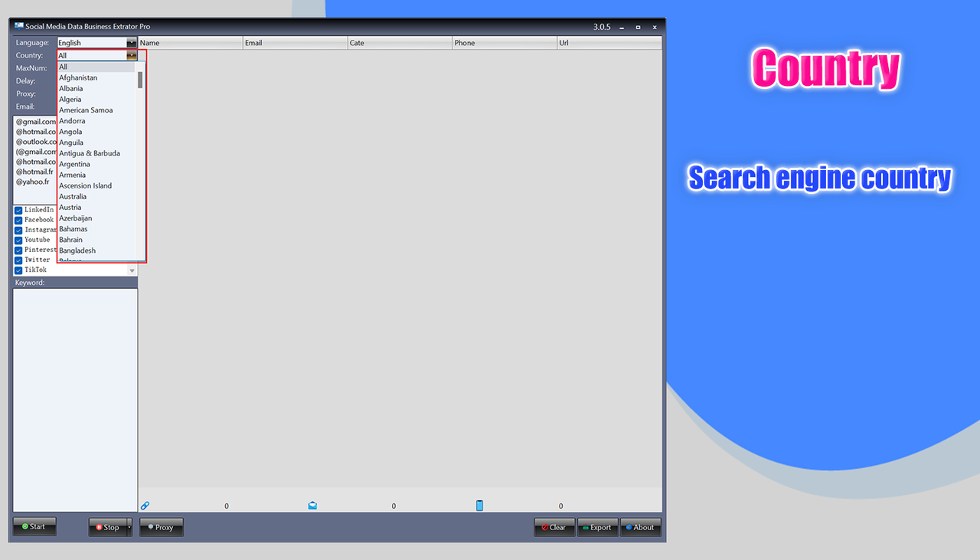This screenshot has width=980, height=560.
Task: Disable the Twitter checkbox
Action: tap(18, 260)
